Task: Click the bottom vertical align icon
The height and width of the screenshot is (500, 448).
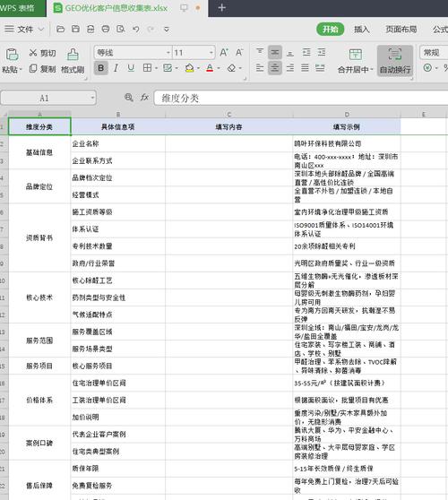Action: 290,53
